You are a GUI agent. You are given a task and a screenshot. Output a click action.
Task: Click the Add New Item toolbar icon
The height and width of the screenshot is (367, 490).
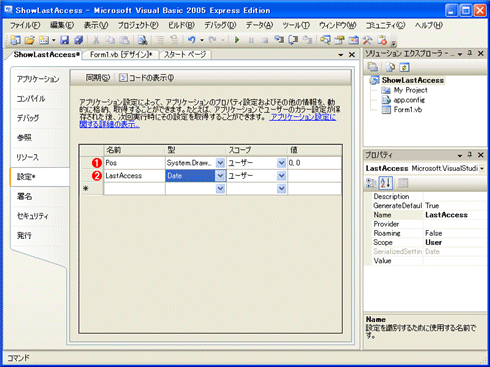coord(44,40)
